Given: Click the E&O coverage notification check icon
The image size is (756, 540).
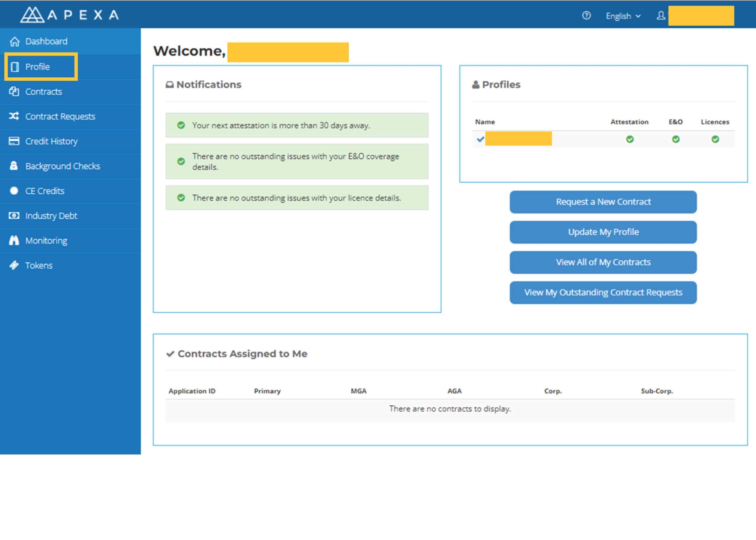Looking at the screenshot, I should 181,161.
